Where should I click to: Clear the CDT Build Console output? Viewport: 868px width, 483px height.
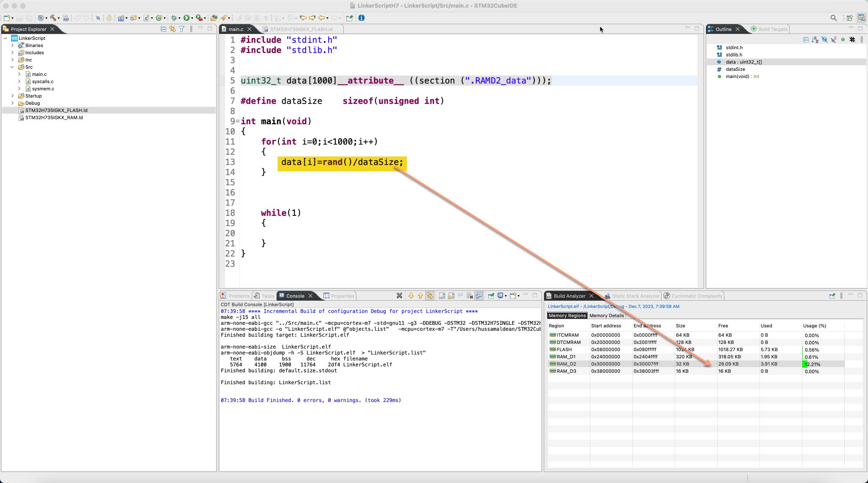(x=470, y=296)
